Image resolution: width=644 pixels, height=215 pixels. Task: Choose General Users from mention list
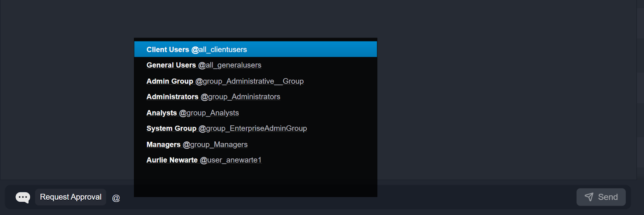click(x=171, y=65)
